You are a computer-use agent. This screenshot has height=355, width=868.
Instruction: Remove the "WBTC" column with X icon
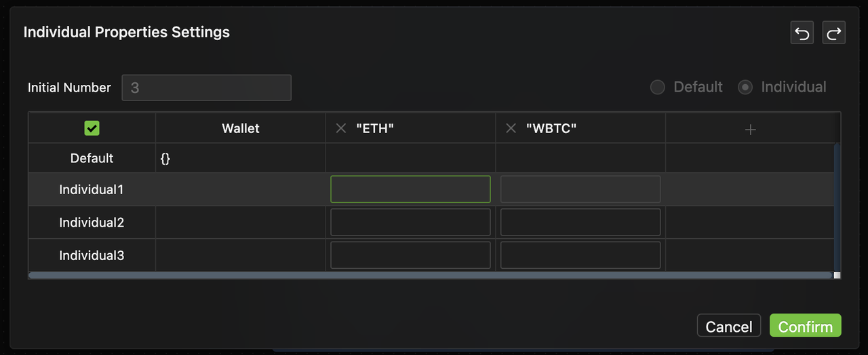click(511, 128)
